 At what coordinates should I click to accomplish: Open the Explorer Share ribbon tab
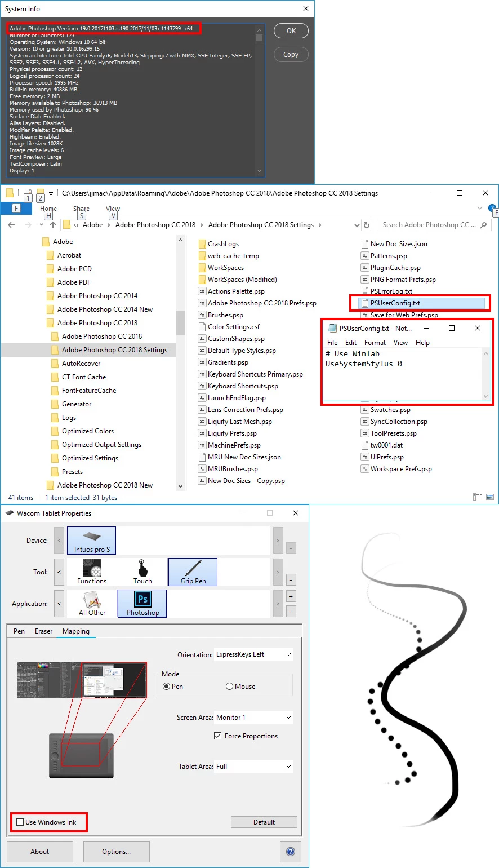tap(81, 209)
